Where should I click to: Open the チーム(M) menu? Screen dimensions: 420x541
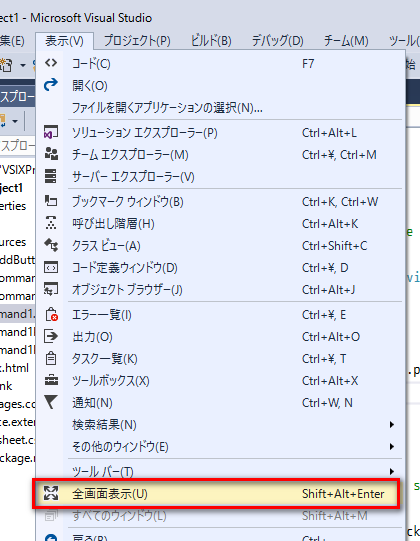coord(346,41)
